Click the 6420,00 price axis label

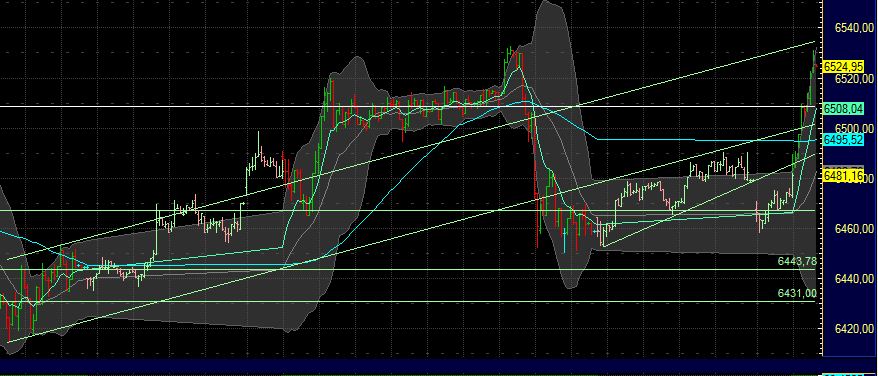pyautogui.click(x=854, y=328)
